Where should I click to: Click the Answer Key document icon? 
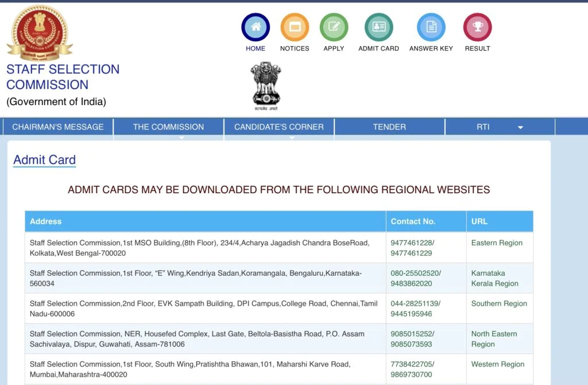click(x=431, y=27)
